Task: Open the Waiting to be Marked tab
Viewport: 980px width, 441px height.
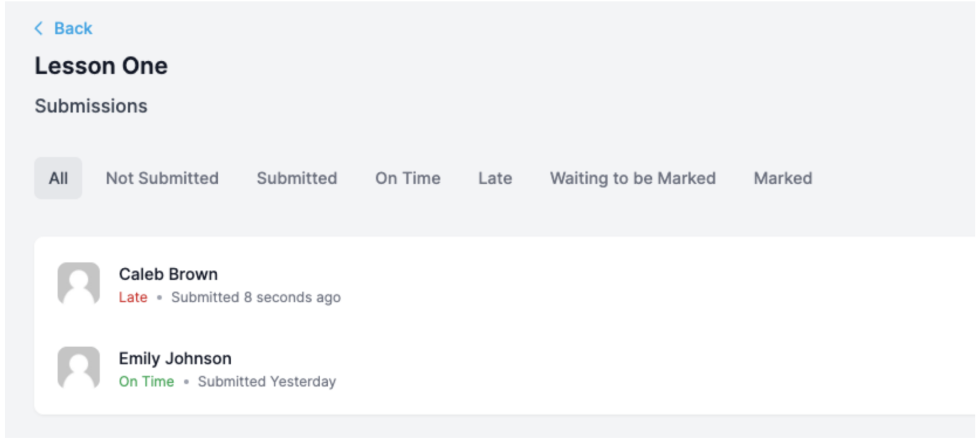Action: [633, 178]
